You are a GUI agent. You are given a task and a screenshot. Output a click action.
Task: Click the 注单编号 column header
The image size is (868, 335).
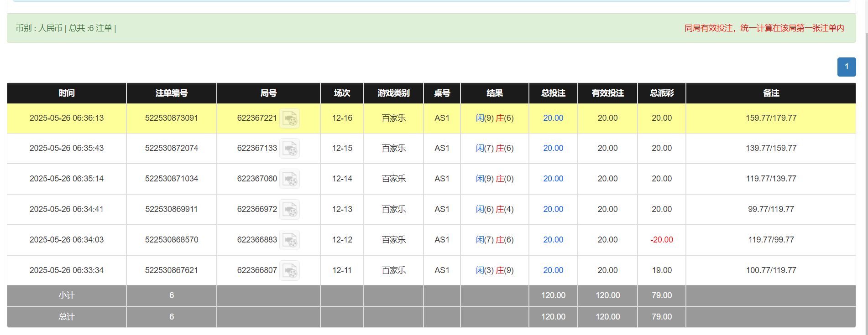tap(171, 93)
